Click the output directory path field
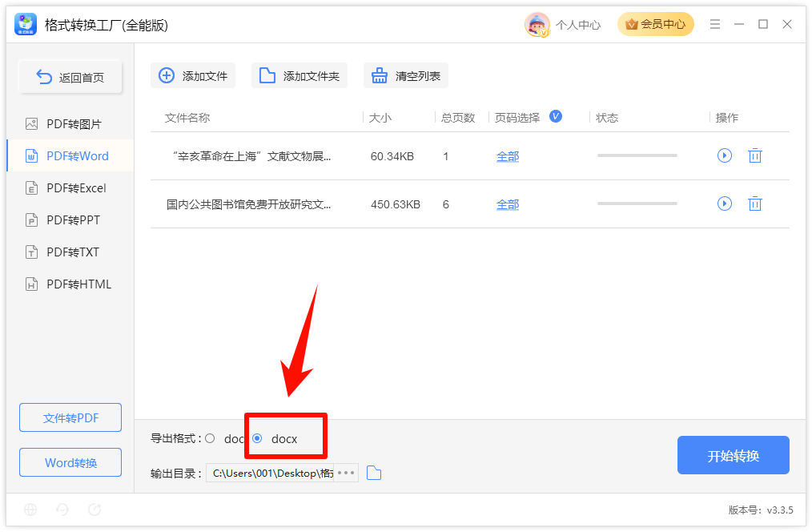The width and height of the screenshot is (812, 532). (271, 473)
